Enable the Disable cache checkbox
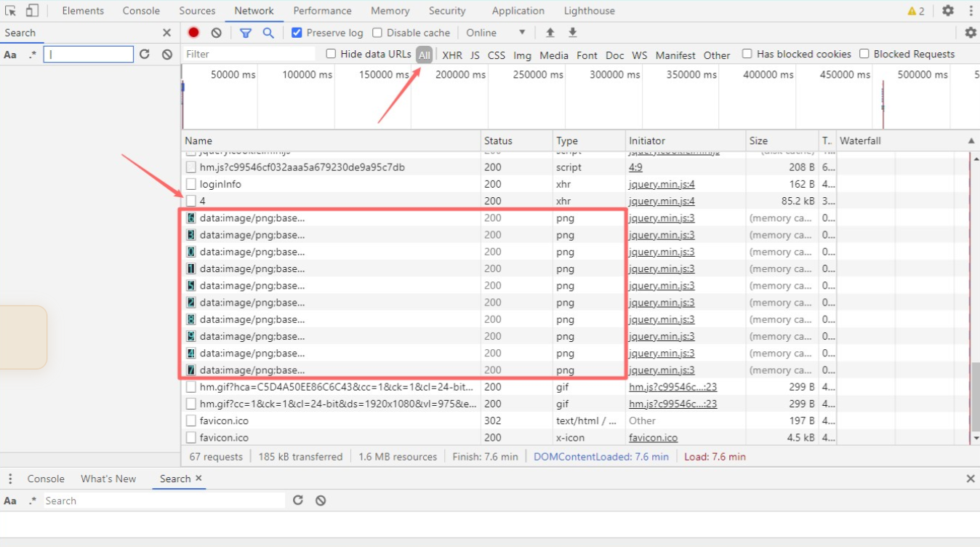 377,33
